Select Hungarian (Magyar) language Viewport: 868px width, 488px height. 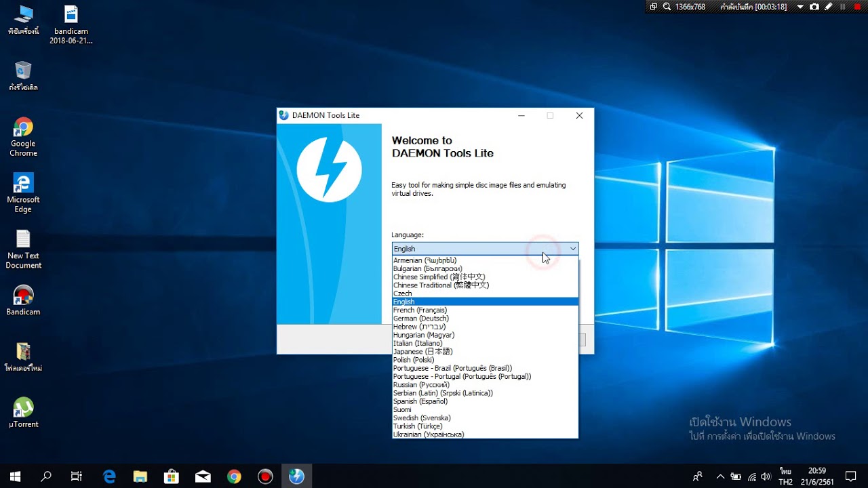click(x=485, y=335)
